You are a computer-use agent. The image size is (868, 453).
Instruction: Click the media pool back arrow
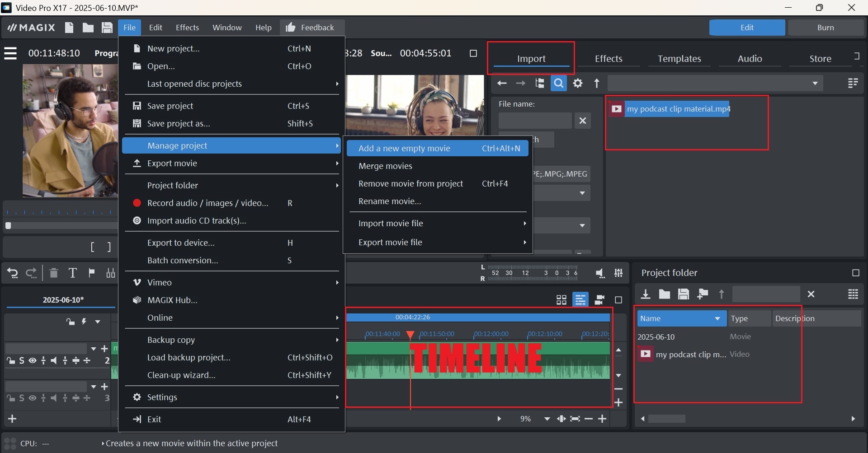pyautogui.click(x=502, y=83)
